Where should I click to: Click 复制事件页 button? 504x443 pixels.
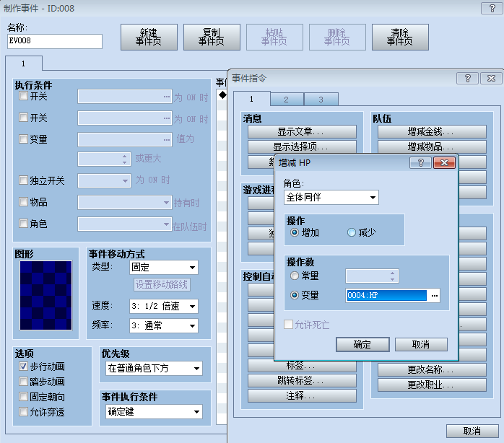tap(212, 37)
